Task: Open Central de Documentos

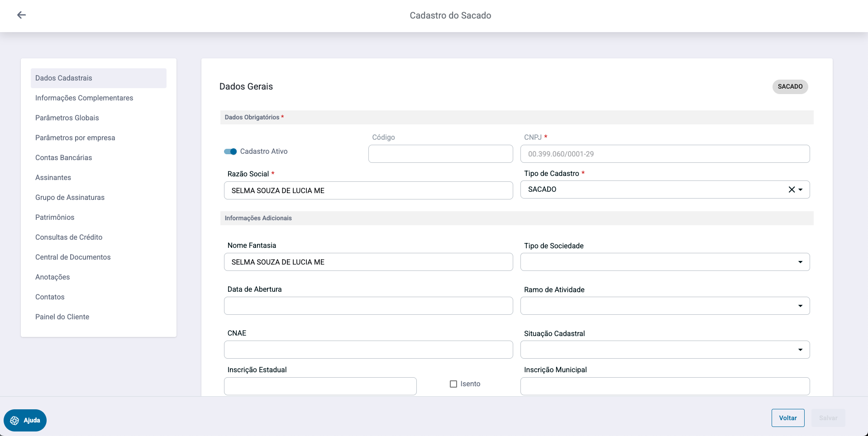Action: tap(73, 257)
